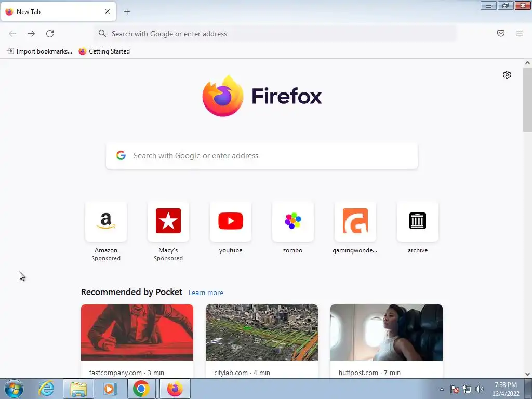
Task: Open the huffpost.com airplane thumbnail
Action: click(387, 332)
